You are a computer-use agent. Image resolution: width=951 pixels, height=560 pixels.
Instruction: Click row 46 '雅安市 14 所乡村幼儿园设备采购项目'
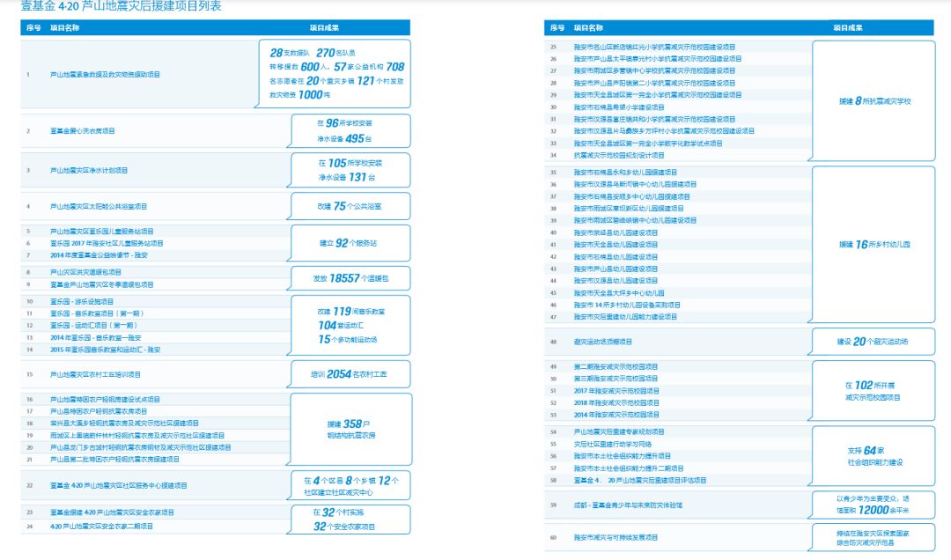pyautogui.click(x=627, y=306)
